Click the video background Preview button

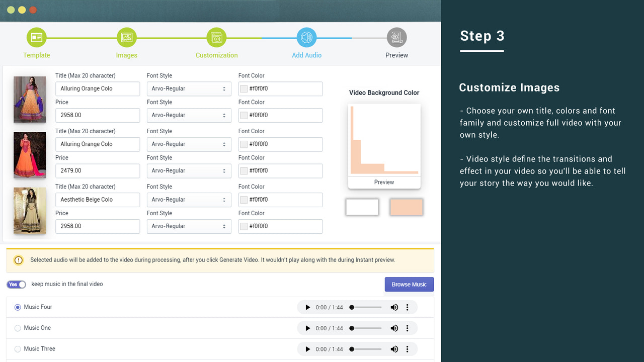point(384,182)
